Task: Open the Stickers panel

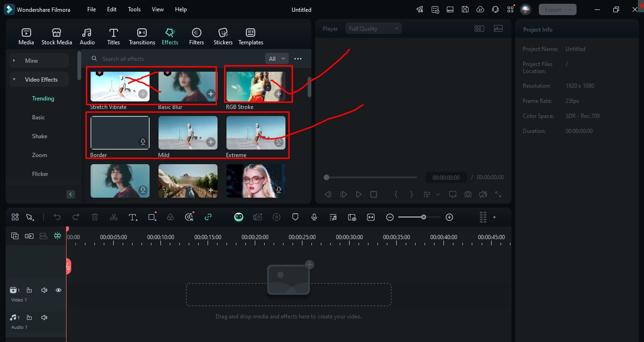Action: click(x=223, y=36)
